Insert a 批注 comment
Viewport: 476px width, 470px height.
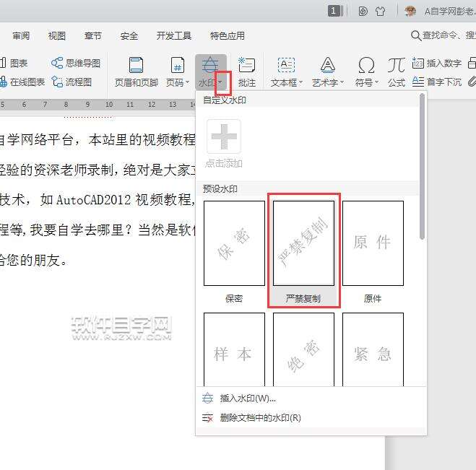point(246,72)
